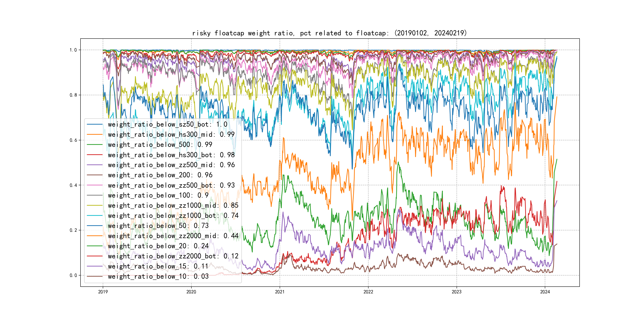Click the weight_ratio_below_sz50_bot legend label
644x322 pixels.
click(168, 124)
